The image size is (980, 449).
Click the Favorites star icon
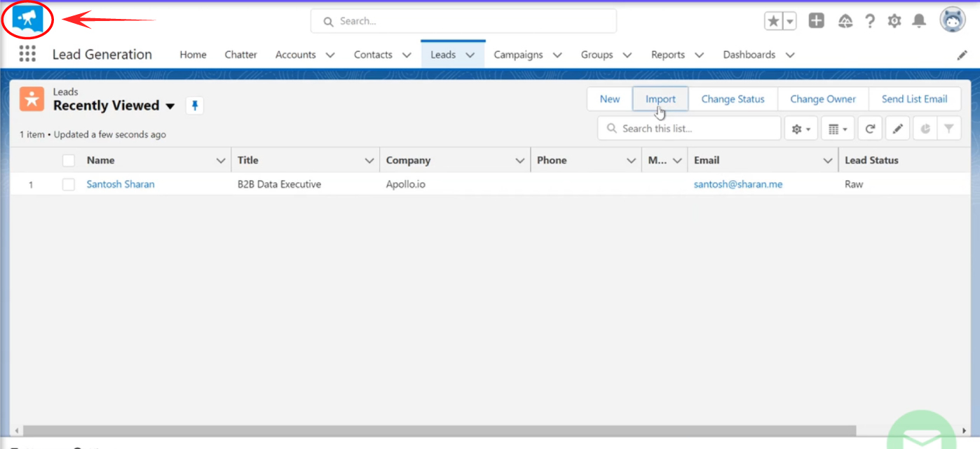click(x=773, y=21)
